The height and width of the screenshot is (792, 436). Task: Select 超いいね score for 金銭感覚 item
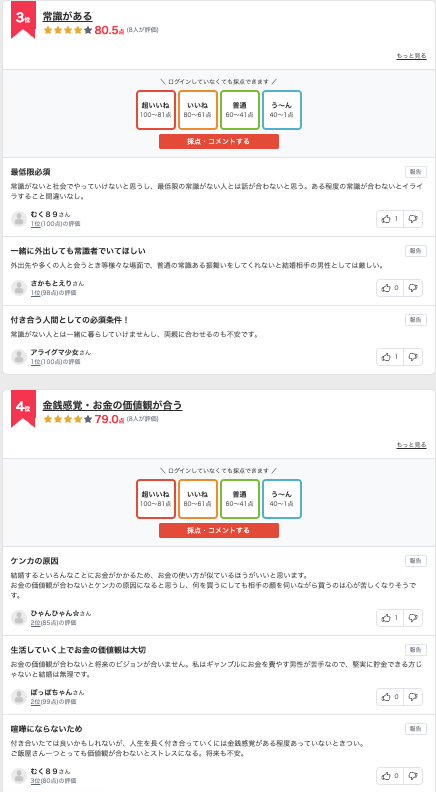(x=156, y=499)
